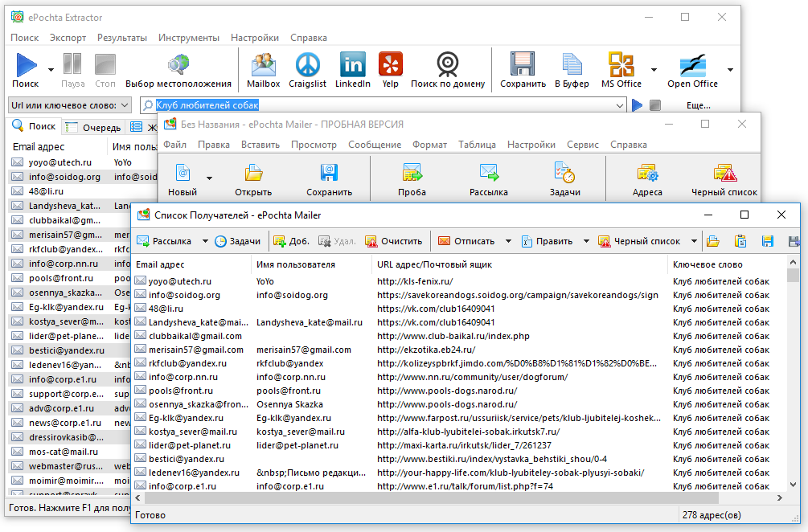This screenshot has height=532, width=808.
Task: Click the open-folder icon in the recipients toolbar
Action: click(x=713, y=241)
